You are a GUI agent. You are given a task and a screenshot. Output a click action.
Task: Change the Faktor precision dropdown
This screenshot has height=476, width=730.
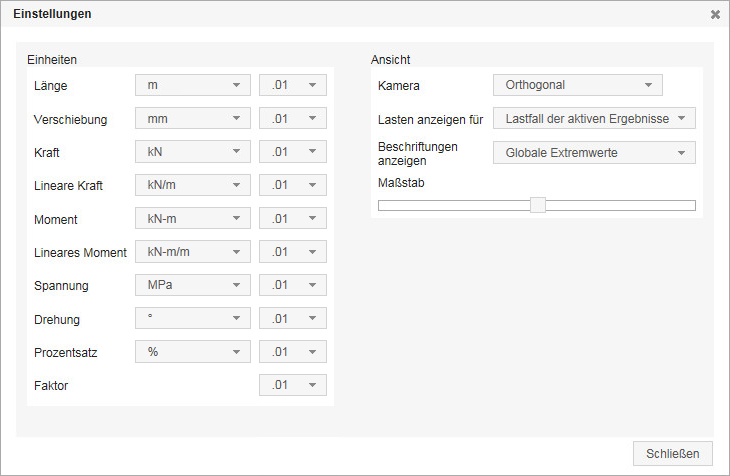[293, 385]
